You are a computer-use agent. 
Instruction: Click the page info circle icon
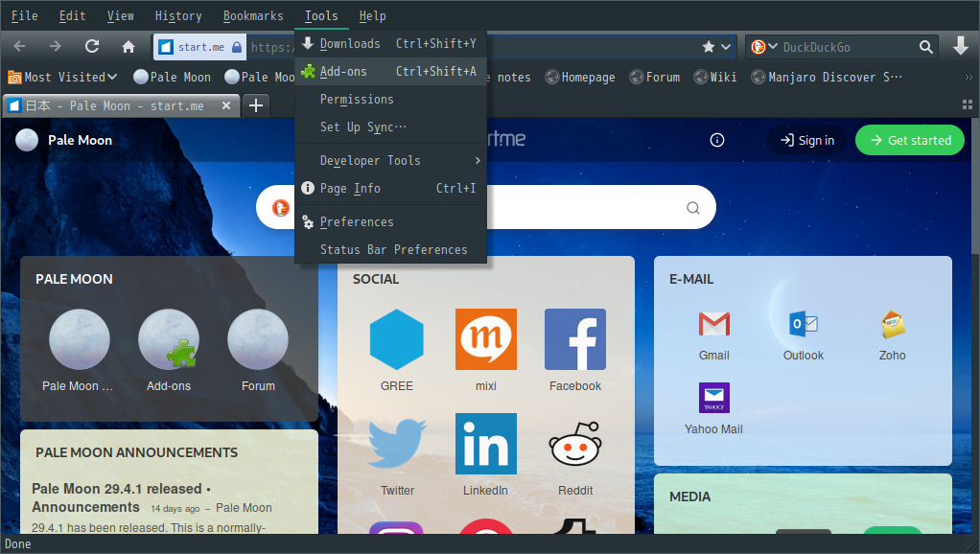717,140
